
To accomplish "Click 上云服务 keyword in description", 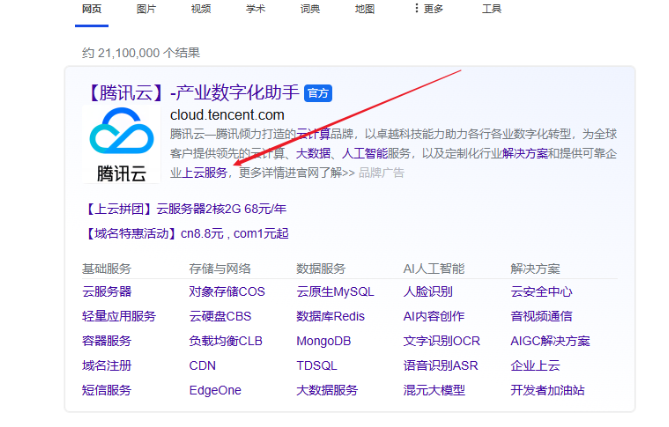I will (x=204, y=173).
